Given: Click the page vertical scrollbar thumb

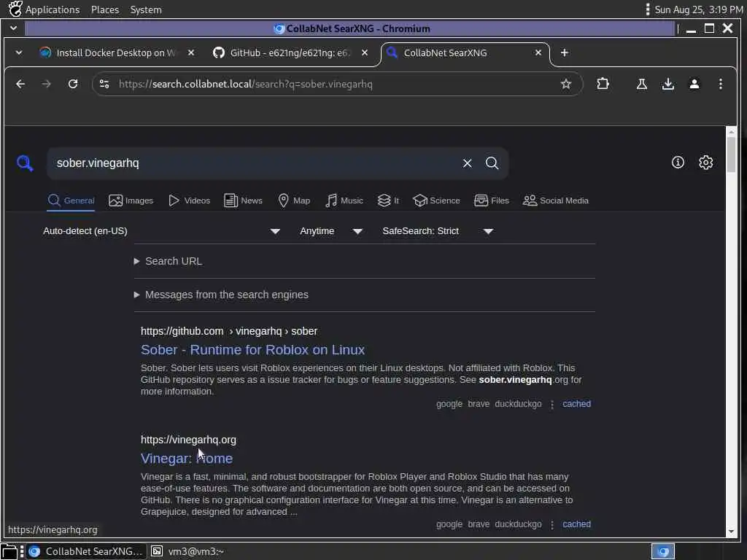Looking at the screenshot, I should click(731, 155).
